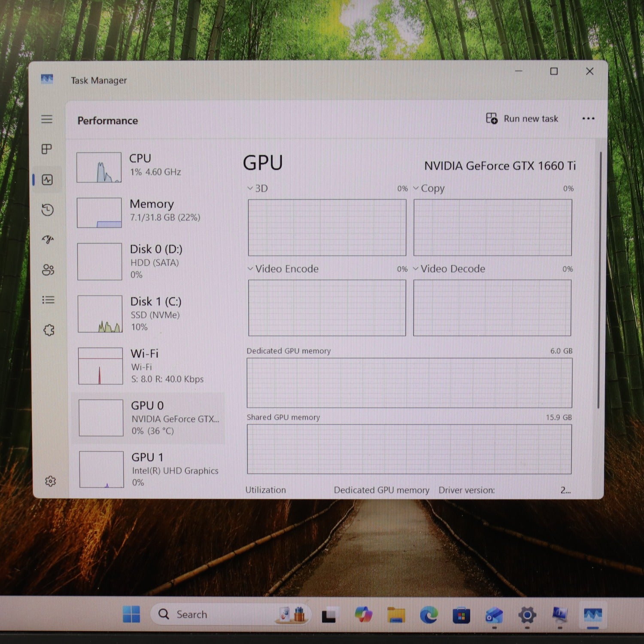Click the Disk 1 mini graph thumbnail
The width and height of the screenshot is (644, 644).
100,314
